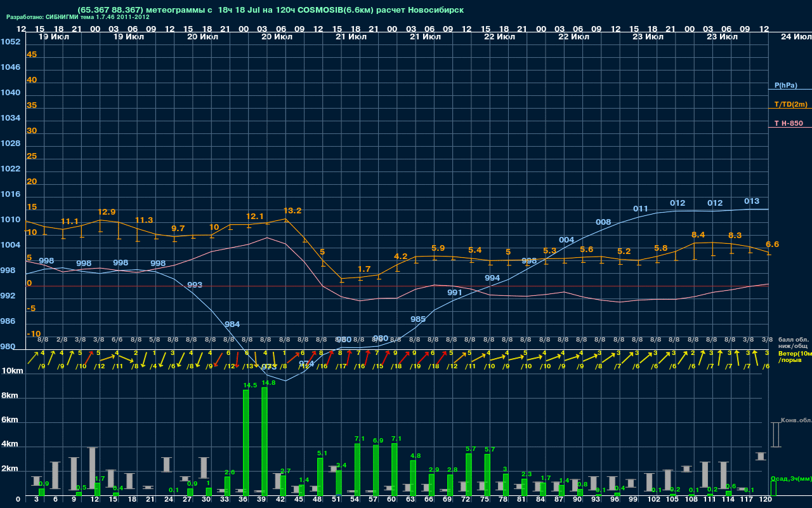Viewport: 812px width, 508px height.
Task: Click the 5.1 precipitation bar value
Action: coord(322,453)
